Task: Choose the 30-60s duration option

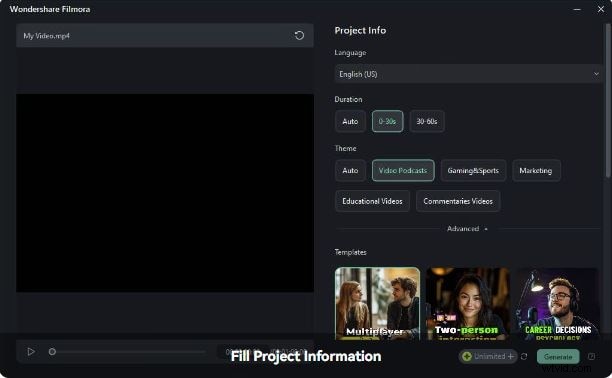Action: (x=427, y=121)
